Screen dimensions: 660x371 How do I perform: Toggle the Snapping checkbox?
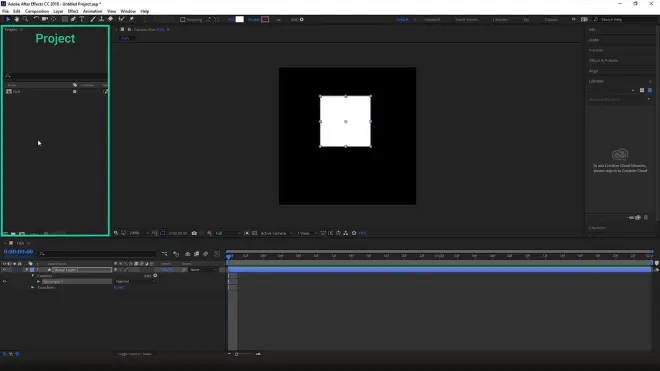tap(183, 19)
